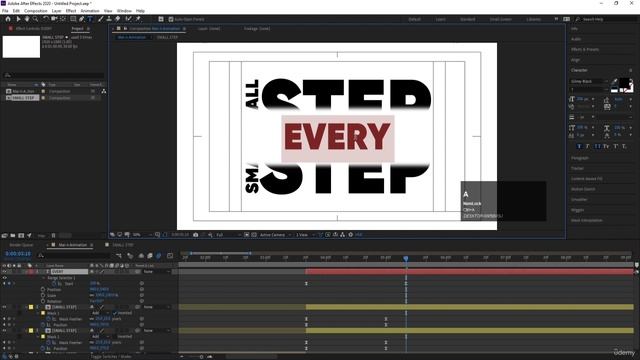Screen dimensions: 640x360
Task: Click the timeline zoom slider
Action: coord(201,357)
